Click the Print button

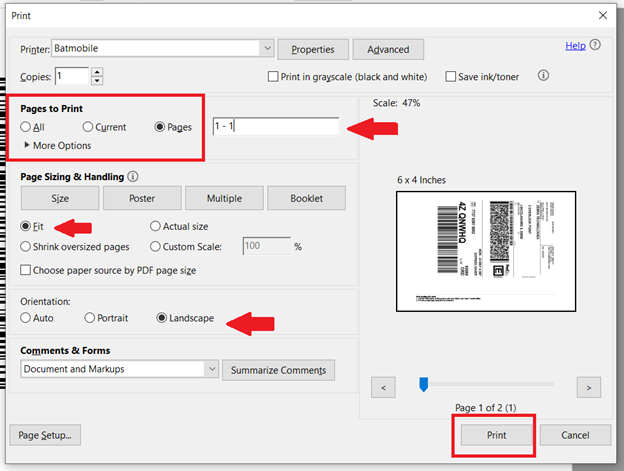(496, 435)
